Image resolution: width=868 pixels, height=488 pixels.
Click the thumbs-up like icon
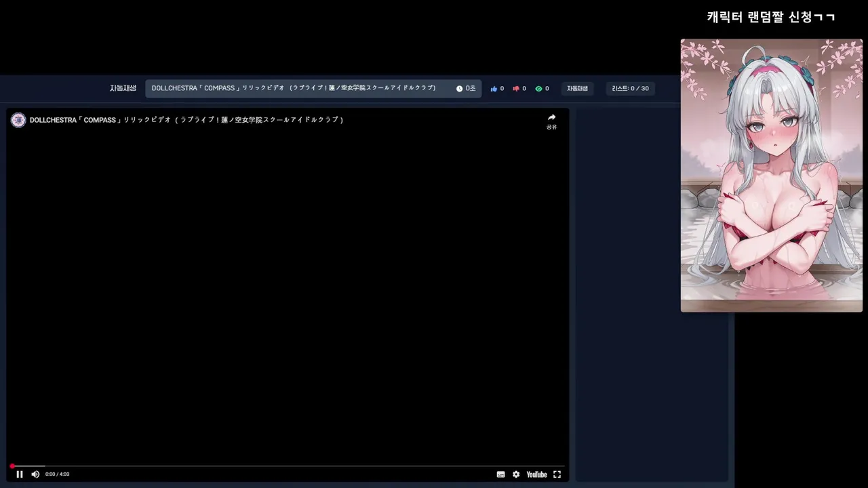coord(494,89)
